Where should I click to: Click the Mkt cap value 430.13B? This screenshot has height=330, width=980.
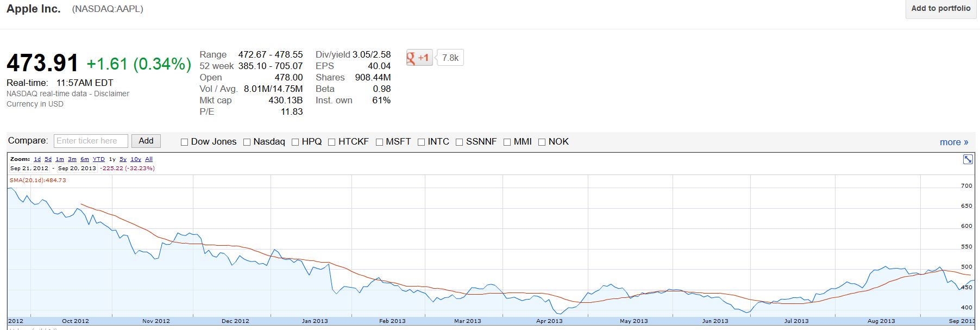286,100
